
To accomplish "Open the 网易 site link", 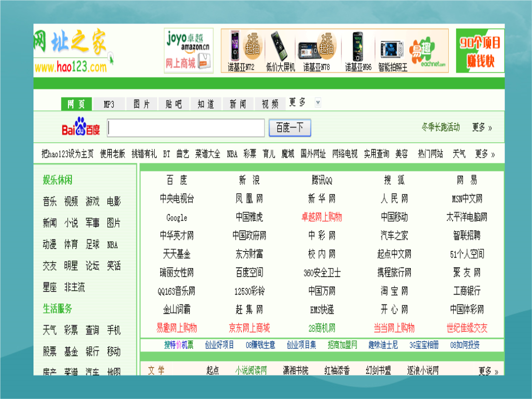I will point(467,180).
